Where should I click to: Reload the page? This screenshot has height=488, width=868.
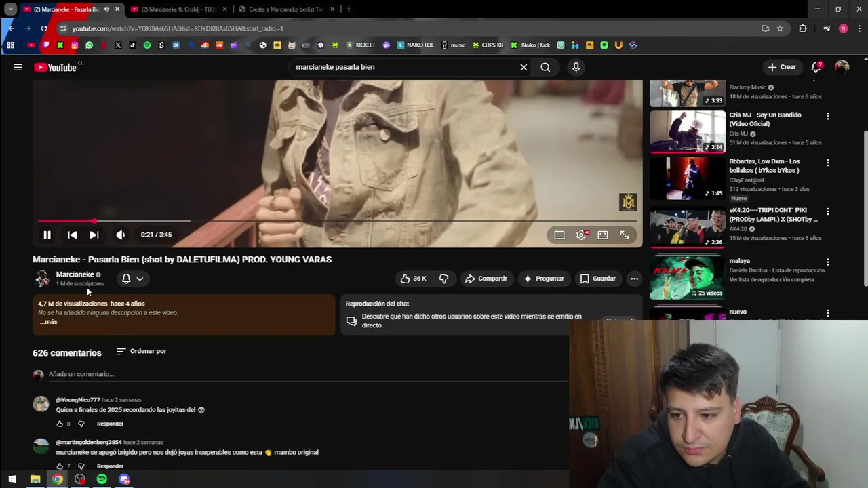click(44, 28)
